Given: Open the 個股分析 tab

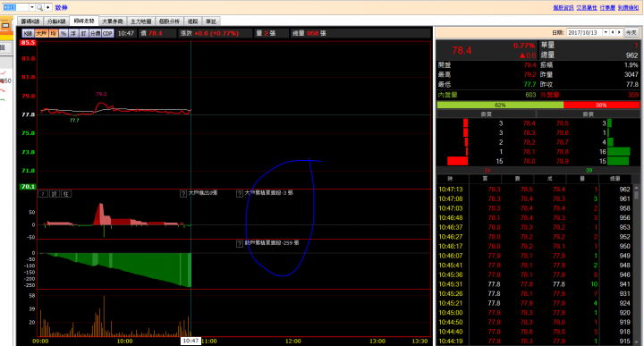Looking at the screenshot, I should point(169,21).
